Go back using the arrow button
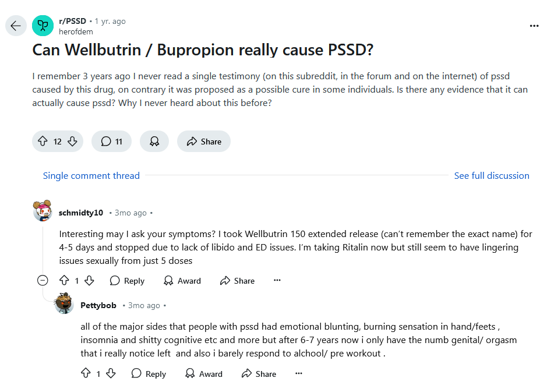 tap(16, 26)
